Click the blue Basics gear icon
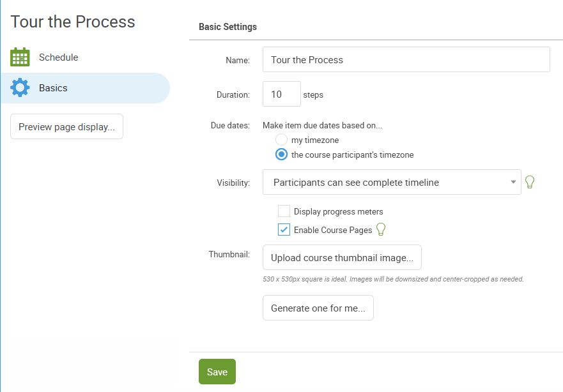Image resolution: width=563 pixels, height=392 pixels. point(20,88)
